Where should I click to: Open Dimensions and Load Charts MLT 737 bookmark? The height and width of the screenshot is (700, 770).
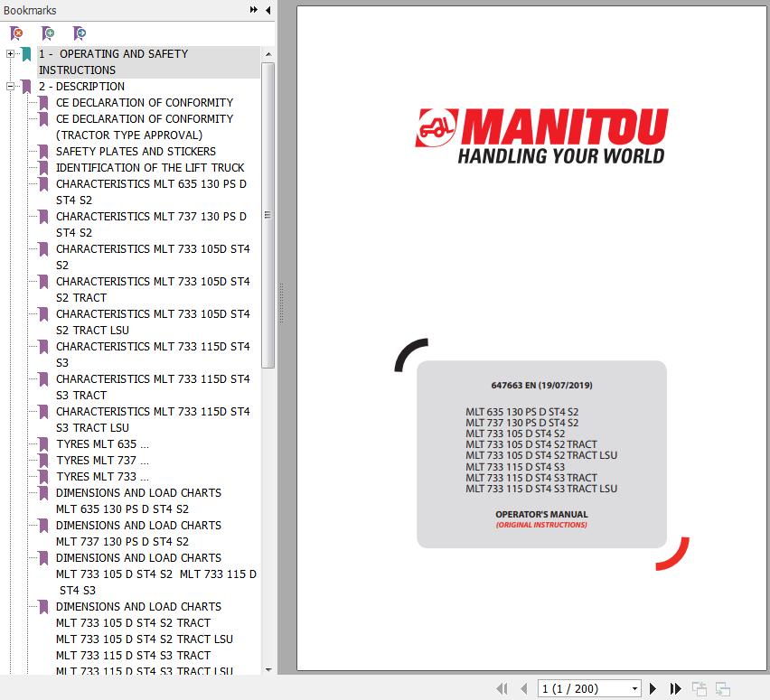click(138, 533)
